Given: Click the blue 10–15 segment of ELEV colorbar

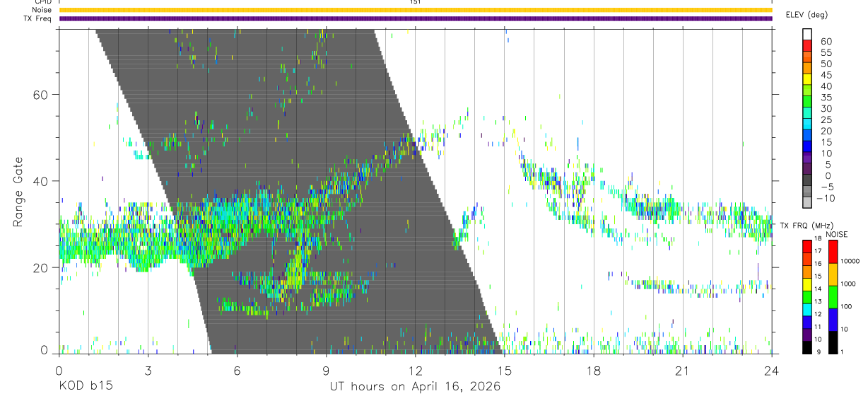Looking at the screenshot, I should click(807, 147).
